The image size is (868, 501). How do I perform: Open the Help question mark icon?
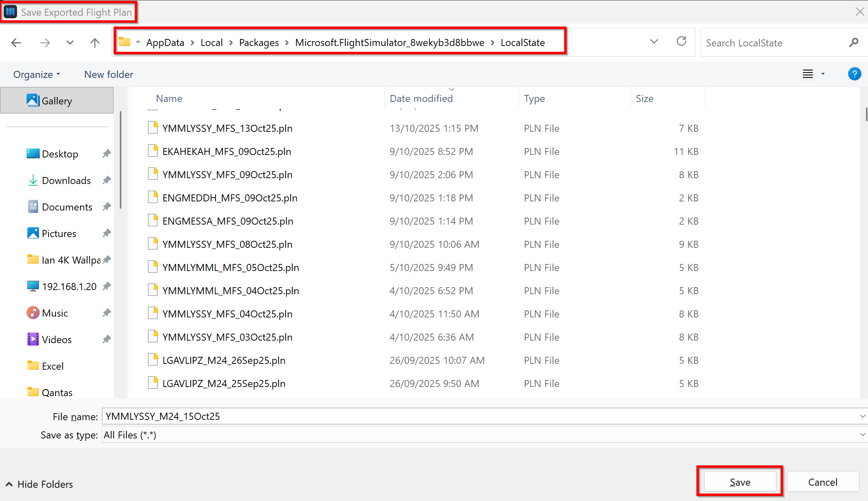click(854, 74)
